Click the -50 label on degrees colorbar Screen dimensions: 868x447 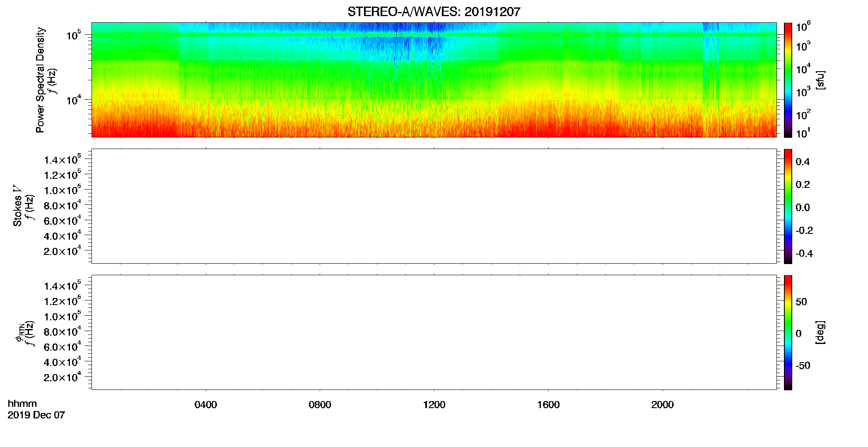coord(803,366)
